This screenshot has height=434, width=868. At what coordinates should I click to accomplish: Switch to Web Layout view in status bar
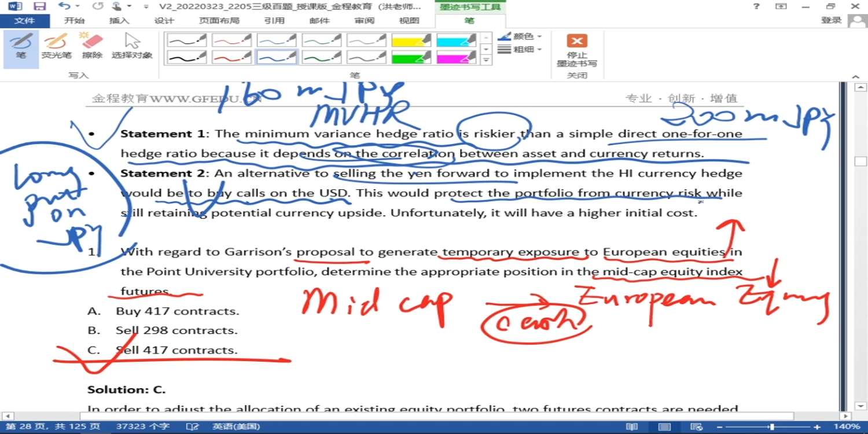tap(697, 427)
